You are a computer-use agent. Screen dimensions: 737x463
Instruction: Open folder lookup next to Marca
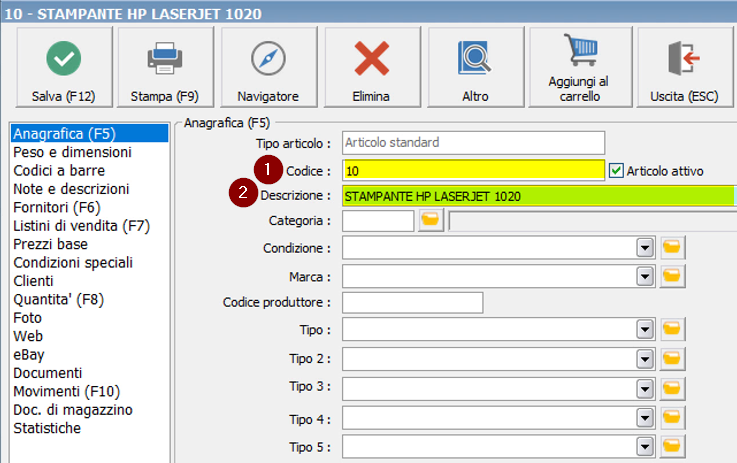672,276
